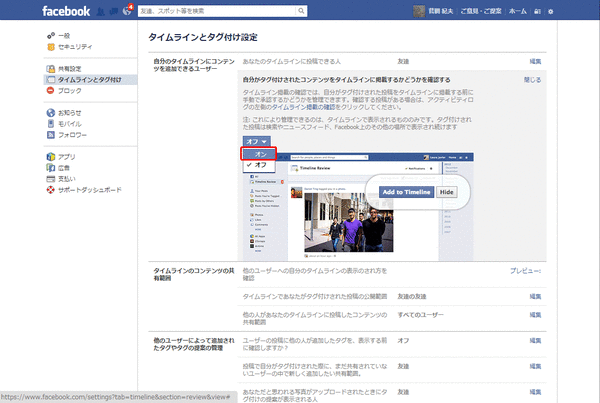Click the タイムラインとタグ付け設定 heading
This screenshot has width=600, height=403.
click(202, 37)
